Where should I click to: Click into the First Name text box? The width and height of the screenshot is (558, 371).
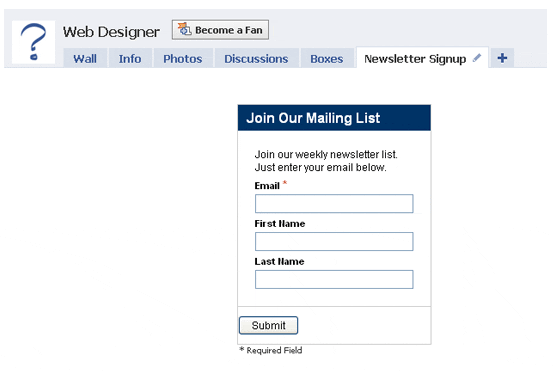tap(334, 242)
